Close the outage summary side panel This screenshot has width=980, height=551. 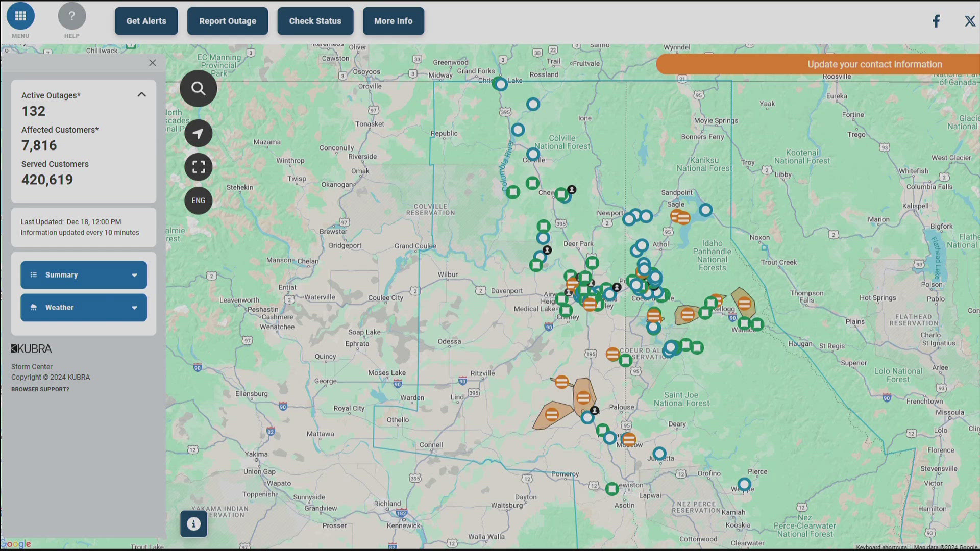(152, 63)
